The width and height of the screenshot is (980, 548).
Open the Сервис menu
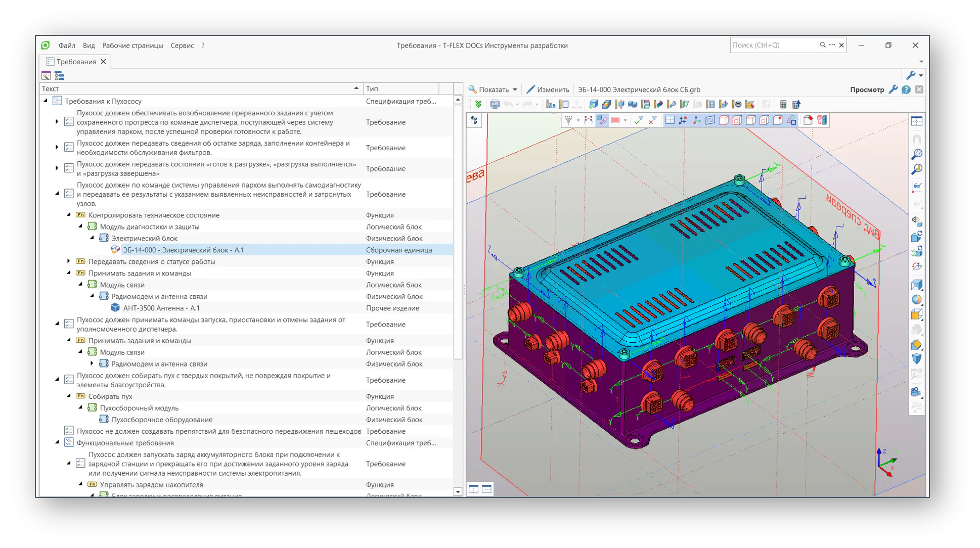(x=182, y=45)
